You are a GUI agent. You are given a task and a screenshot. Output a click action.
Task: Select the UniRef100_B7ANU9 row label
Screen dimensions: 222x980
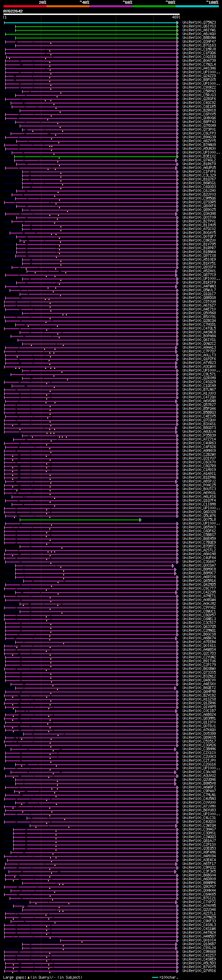[199, 145]
